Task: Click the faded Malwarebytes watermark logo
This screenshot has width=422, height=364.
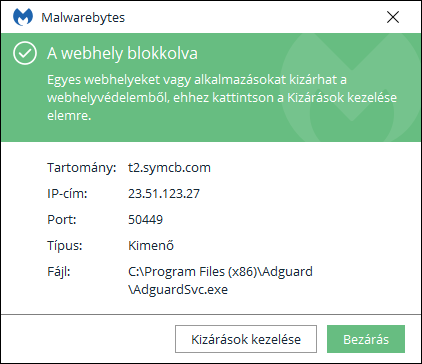Action: [350, 87]
